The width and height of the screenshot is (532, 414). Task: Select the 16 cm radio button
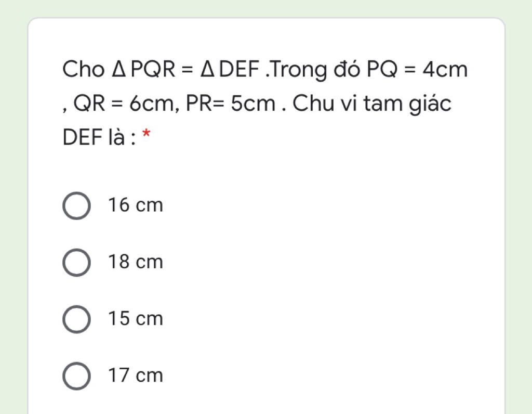[76, 205]
